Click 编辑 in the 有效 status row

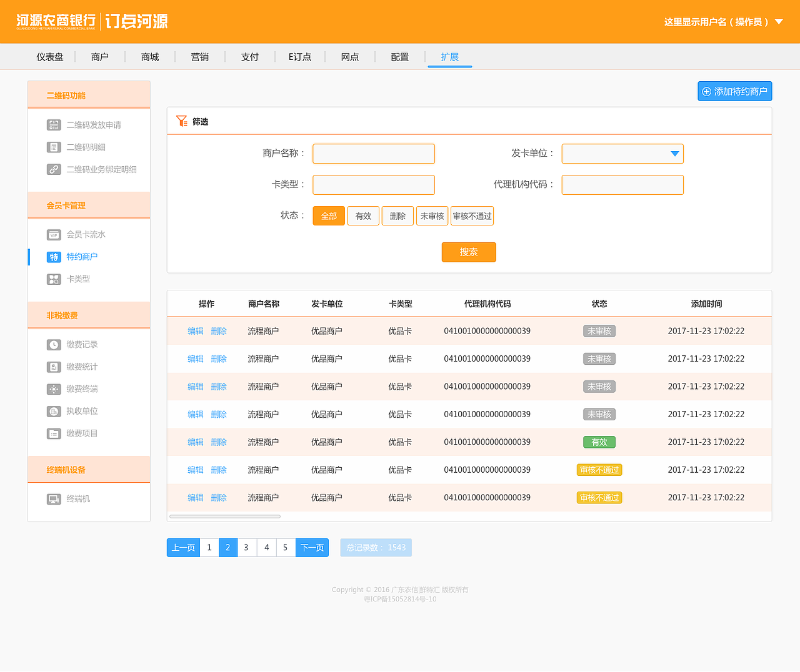tap(196, 442)
